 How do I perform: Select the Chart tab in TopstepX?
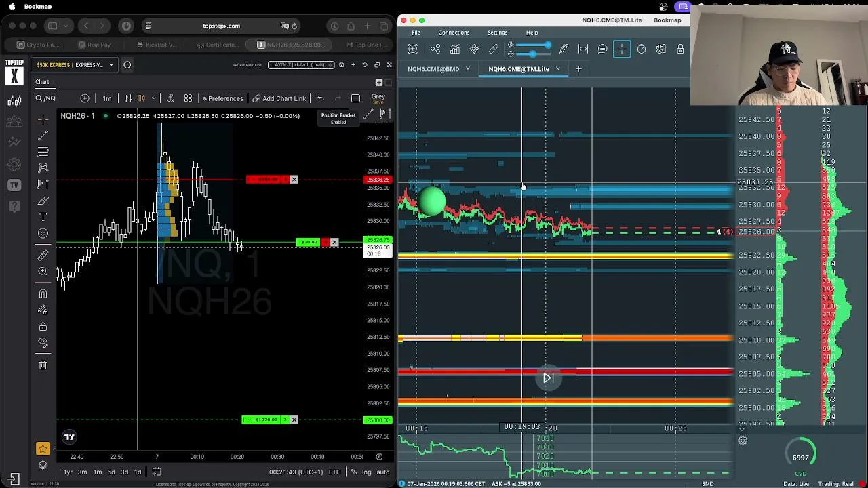pos(42,82)
